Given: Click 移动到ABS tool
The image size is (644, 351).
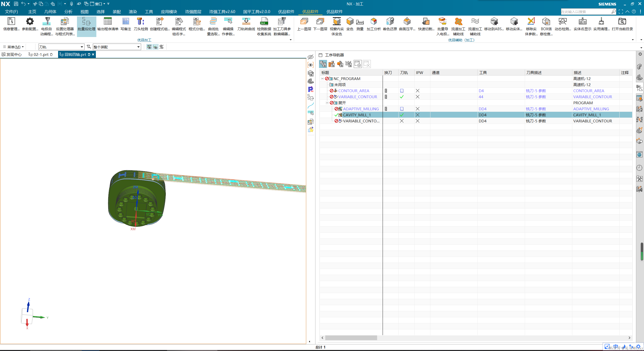Looking at the screenshot, I should click(x=494, y=24).
